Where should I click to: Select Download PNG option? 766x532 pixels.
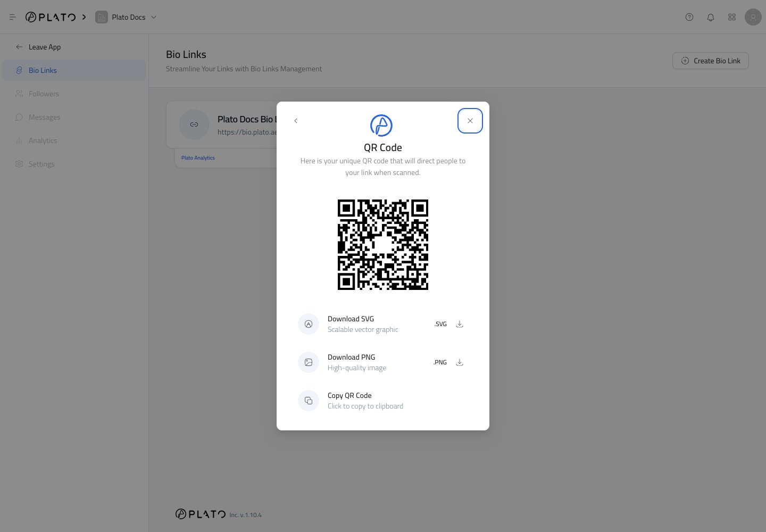[x=383, y=362]
